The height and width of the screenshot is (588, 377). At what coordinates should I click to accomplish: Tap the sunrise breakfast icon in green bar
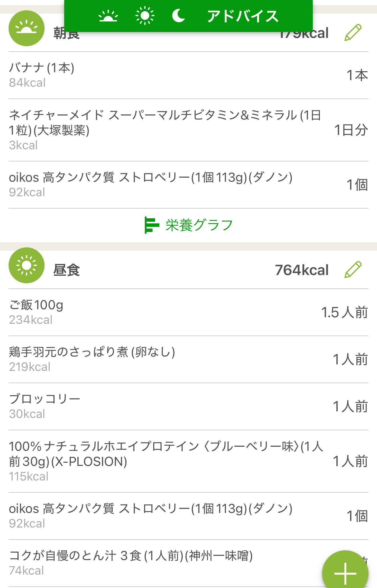pyautogui.click(x=108, y=16)
